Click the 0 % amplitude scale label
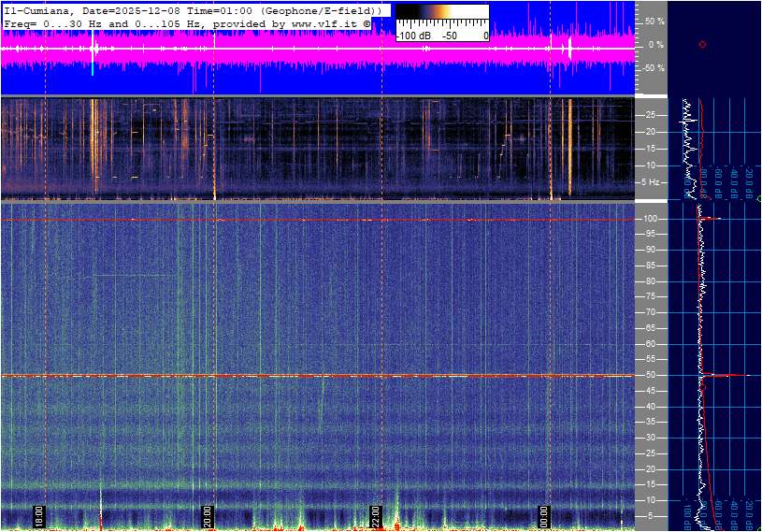Image resolution: width=762 pixels, height=532 pixels. pyautogui.click(x=656, y=44)
